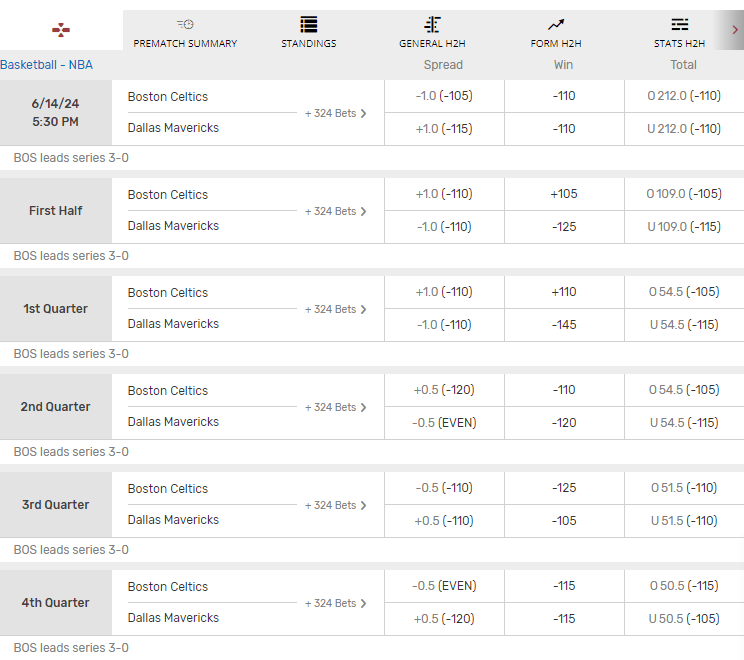Viewport: 744px width, 660px height.
Task: Expand +324 Bets in First Half row
Action: click(x=336, y=211)
